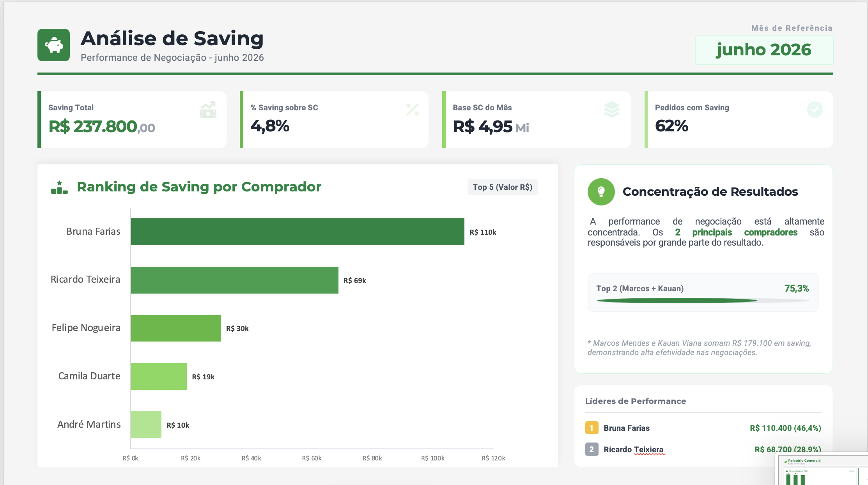Image resolution: width=868 pixels, height=485 pixels.
Task: Click the lightbulb icon in Concentração panel
Action: [601, 192]
